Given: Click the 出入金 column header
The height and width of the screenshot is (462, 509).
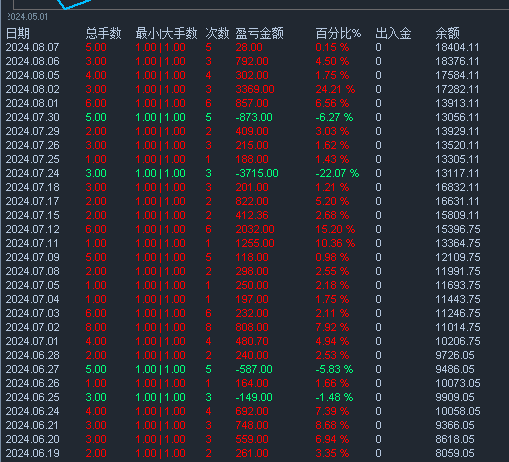Looking at the screenshot, I should [x=393, y=34].
